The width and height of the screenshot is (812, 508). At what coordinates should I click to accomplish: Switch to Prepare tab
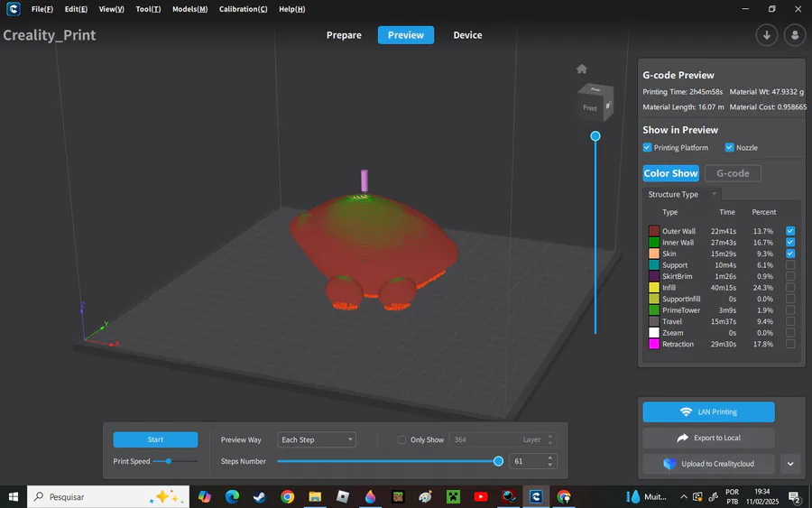(x=344, y=35)
